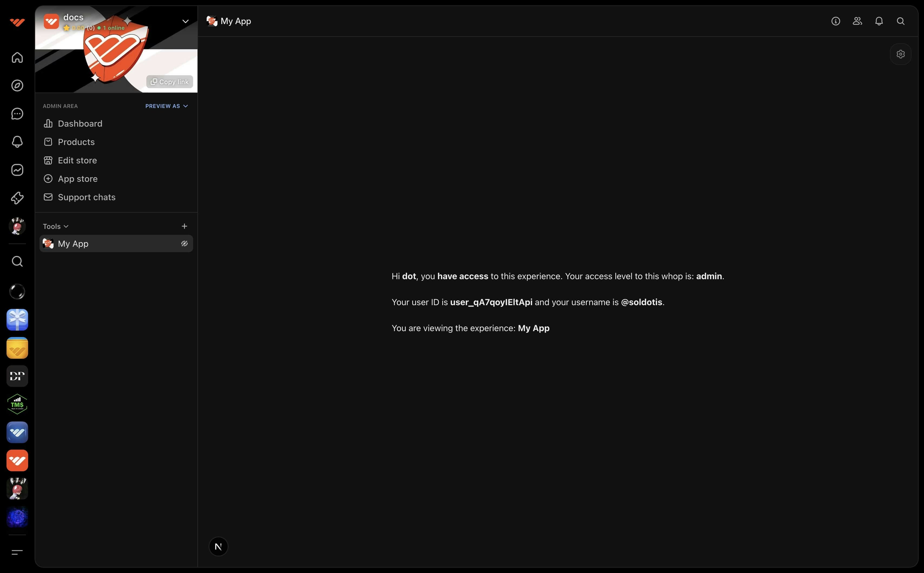924x573 pixels.
Task: Open the app settings gear icon
Action: [x=900, y=54]
